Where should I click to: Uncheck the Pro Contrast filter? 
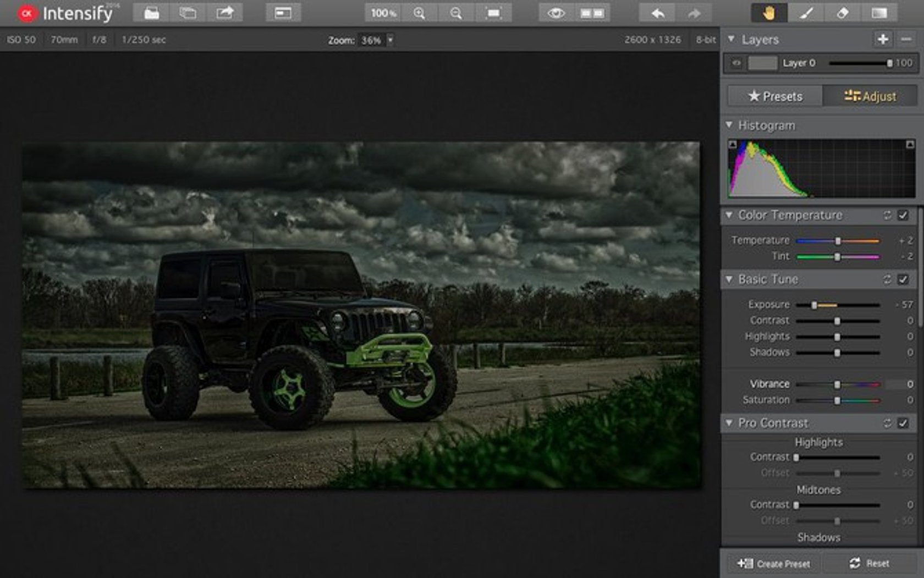click(903, 423)
